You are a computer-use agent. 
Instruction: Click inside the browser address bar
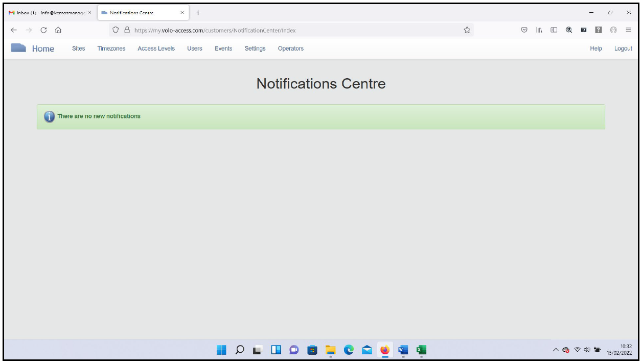pyautogui.click(x=256, y=30)
